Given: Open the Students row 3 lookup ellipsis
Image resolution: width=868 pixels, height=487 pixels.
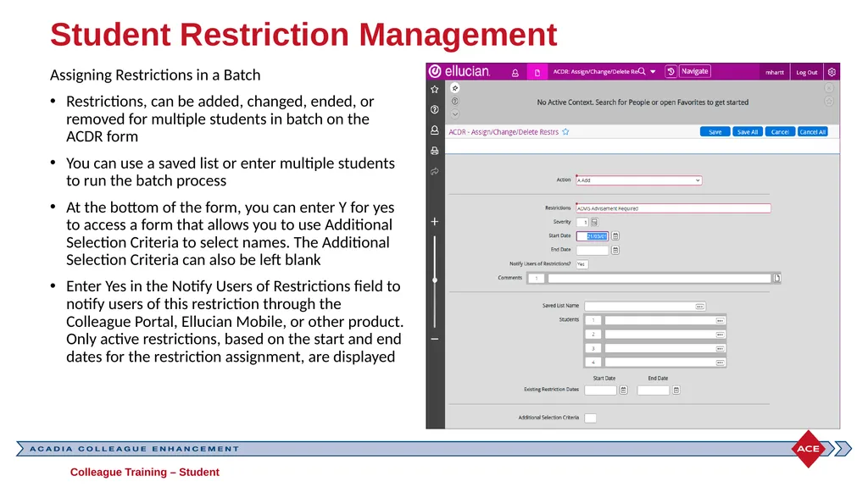Looking at the screenshot, I should click(720, 349).
